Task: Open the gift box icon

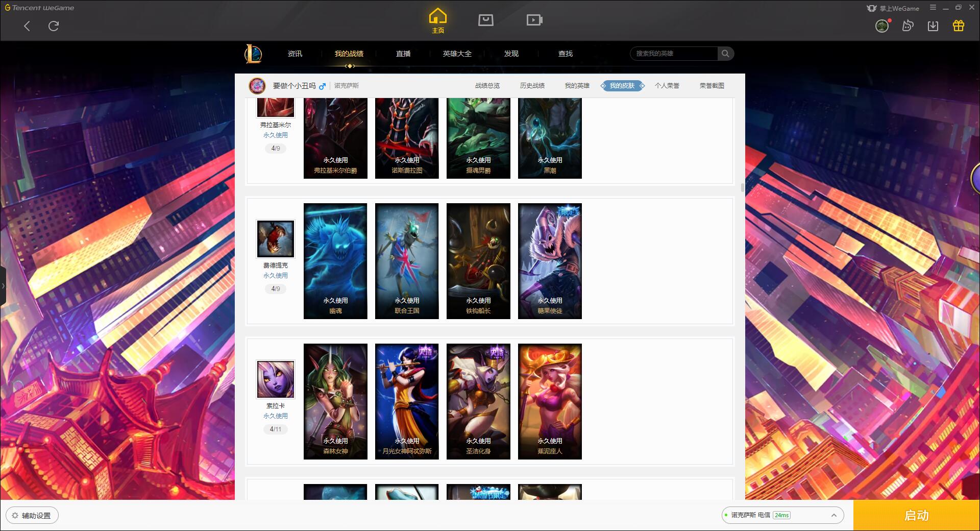Action: 959,26
